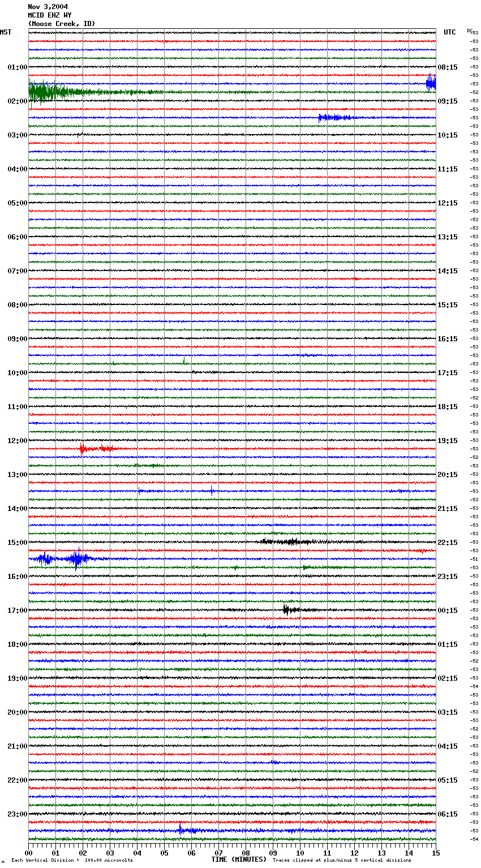Click the "Traces clipped at plus/minus" footnote
The height and width of the screenshot is (868, 481).
342,860
